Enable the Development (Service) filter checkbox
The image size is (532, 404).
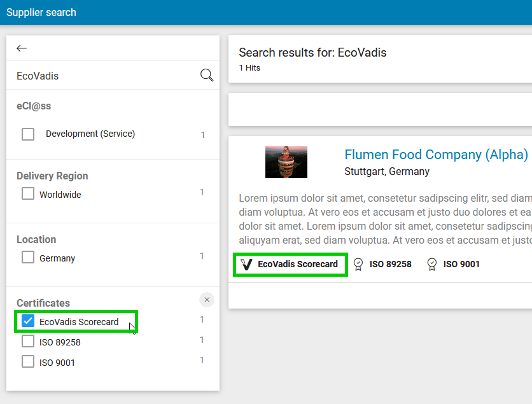click(x=27, y=134)
